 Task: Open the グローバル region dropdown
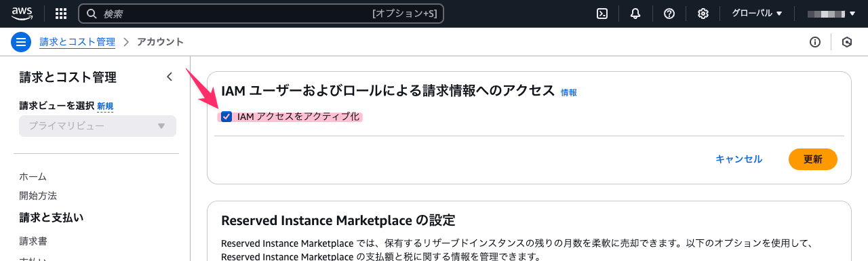pos(757,14)
